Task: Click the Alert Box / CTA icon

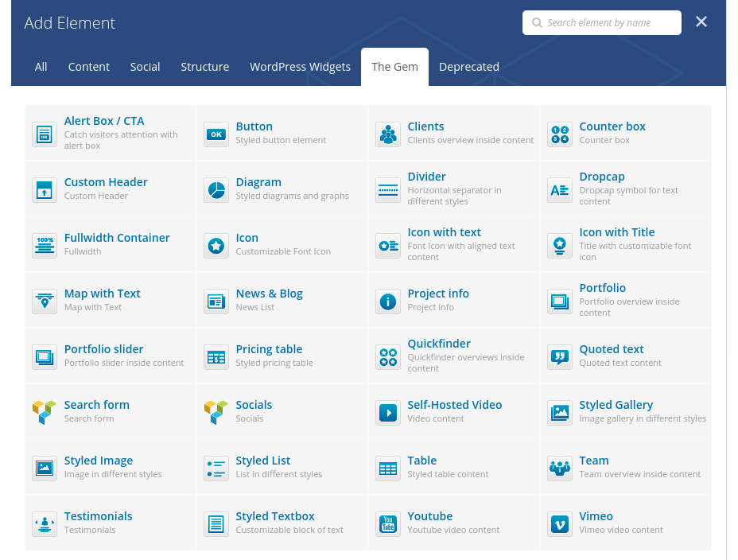Action: [x=45, y=134]
